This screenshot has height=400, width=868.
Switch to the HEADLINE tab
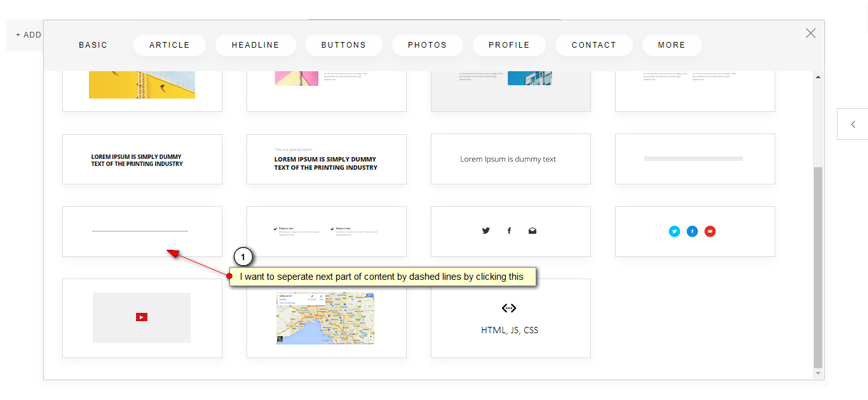point(255,45)
